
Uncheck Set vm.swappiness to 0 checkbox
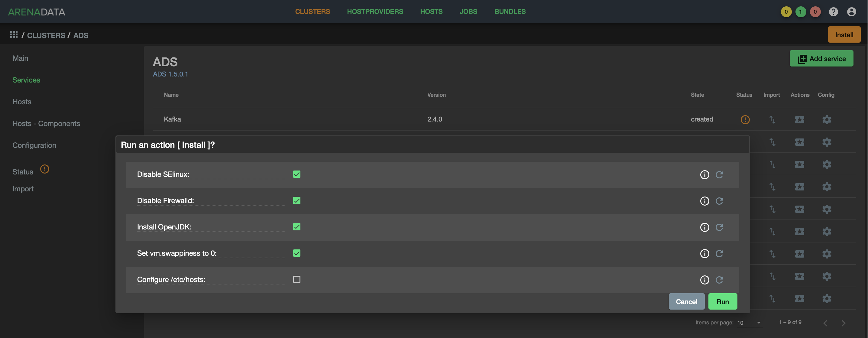pyautogui.click(x=296, y=253)
